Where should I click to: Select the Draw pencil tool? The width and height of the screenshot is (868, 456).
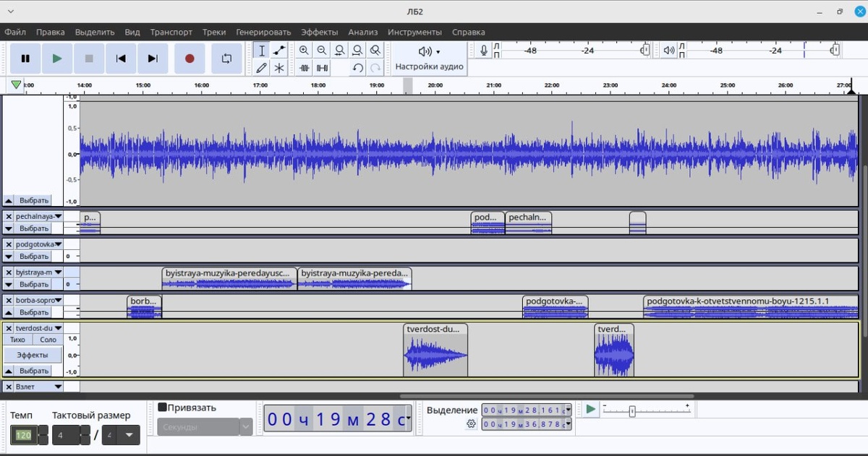pos(262,68)
